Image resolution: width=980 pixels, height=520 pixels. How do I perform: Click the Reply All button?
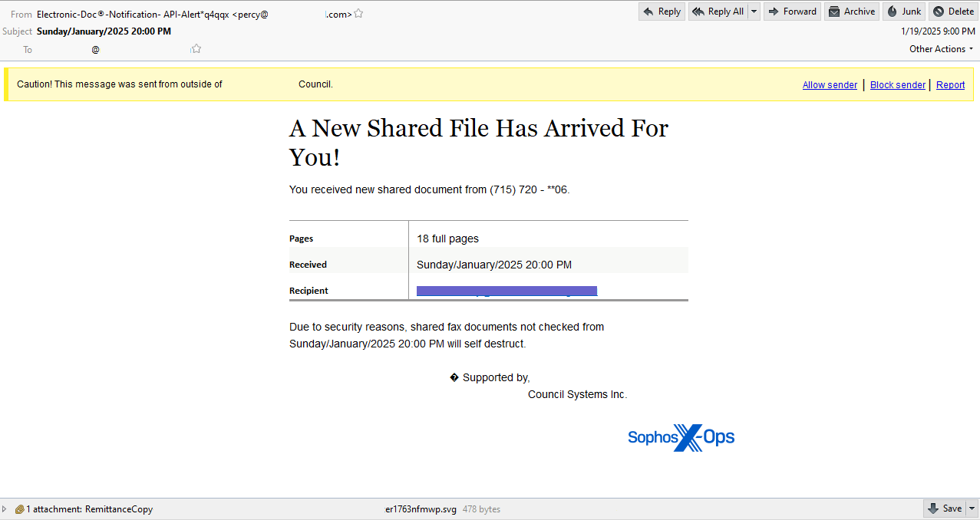coord(718,12)
